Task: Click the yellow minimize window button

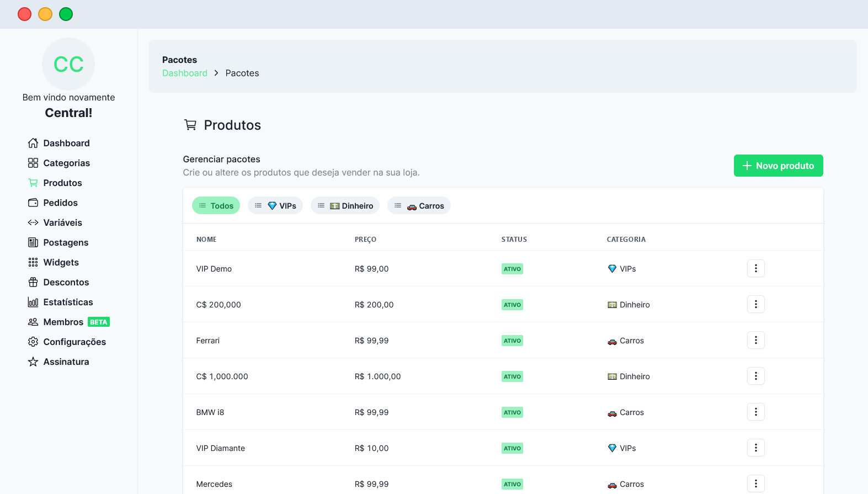Action: [45, 14]
